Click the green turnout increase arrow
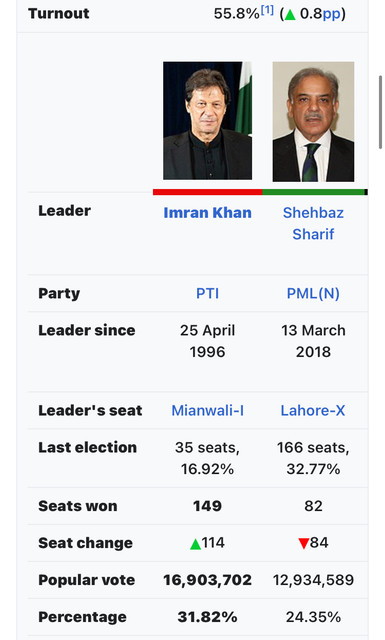The image size is (385, 640). 290,15
